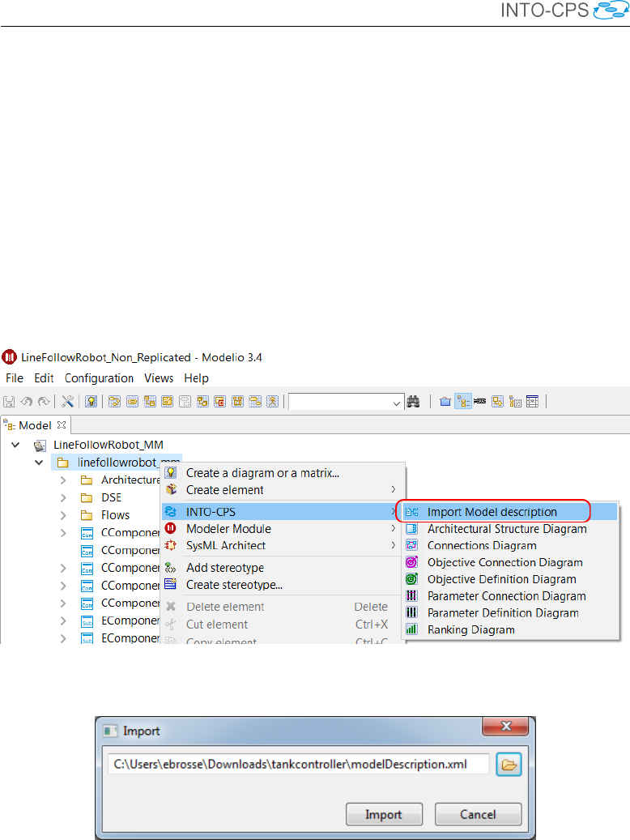Click the toolbar diagram icon with red E
630x840 pixels.
(x=220, y=401)
